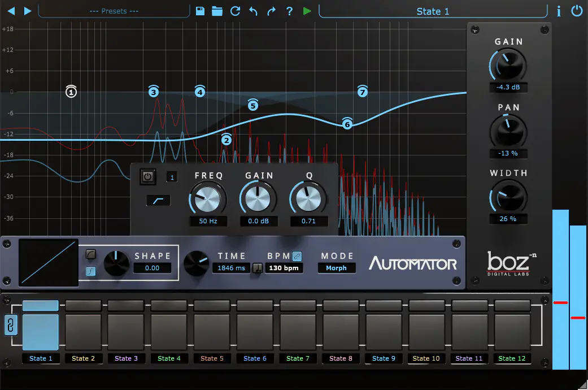Viewport: 588px width, 390px height.
Task: Select EQ band node 5
Action: 253,105
